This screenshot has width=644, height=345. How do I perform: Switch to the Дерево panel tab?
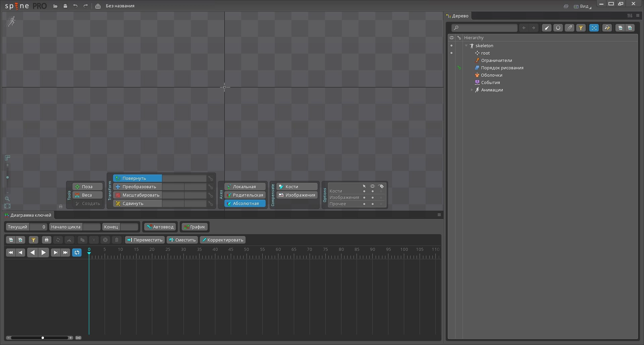click(x=458, y=16)
